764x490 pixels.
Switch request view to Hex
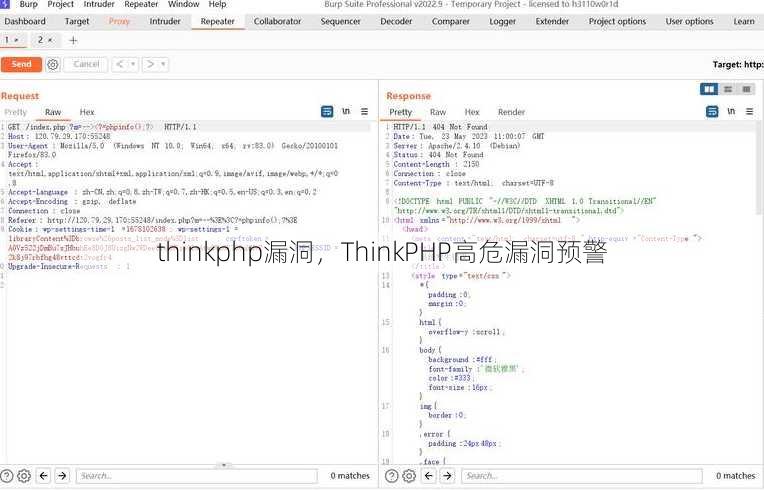point(87,112)
